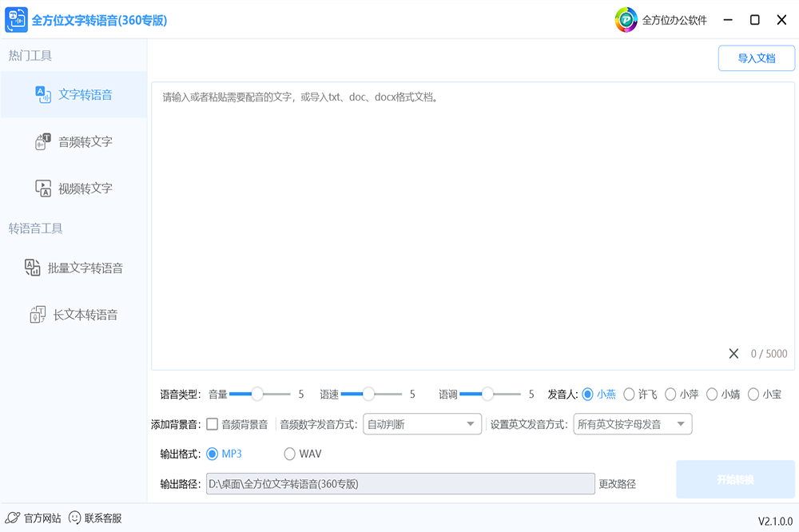
Task: Click the 文字转语音 sidebar icon
Action: [x=43, y=94]
